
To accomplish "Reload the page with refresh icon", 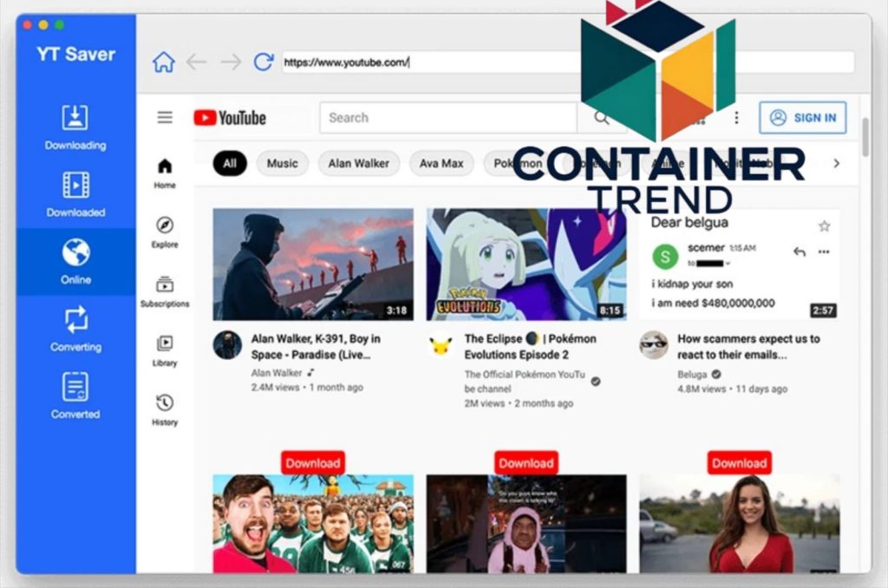I will pyautogui.click(x=264, y=62).
